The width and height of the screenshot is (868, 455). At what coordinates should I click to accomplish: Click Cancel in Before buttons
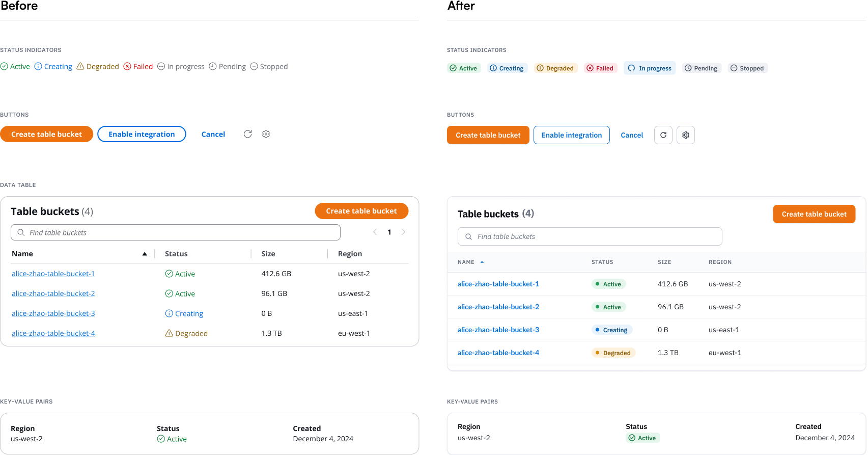point(213,134)
